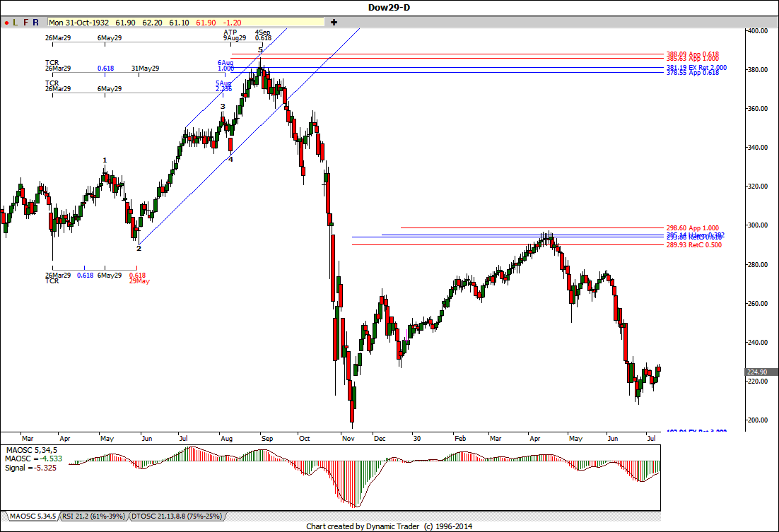Select the red 0.618 29May label
The image size is (779, 532).
coord(138,278)
